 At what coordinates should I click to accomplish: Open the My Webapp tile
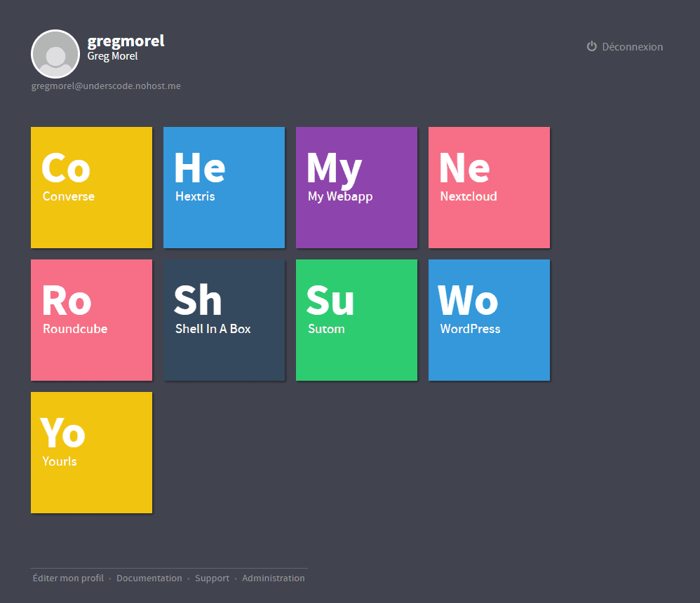(357, 187)
